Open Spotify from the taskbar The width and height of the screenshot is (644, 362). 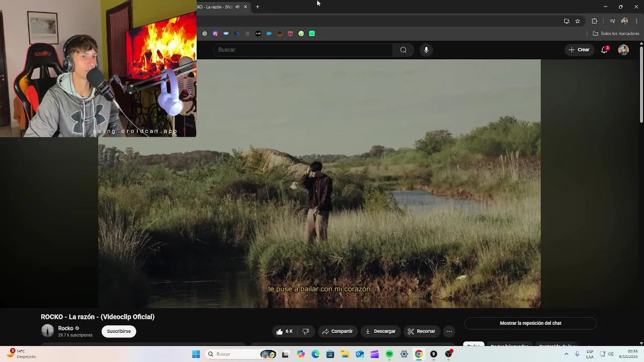[389, 354]
